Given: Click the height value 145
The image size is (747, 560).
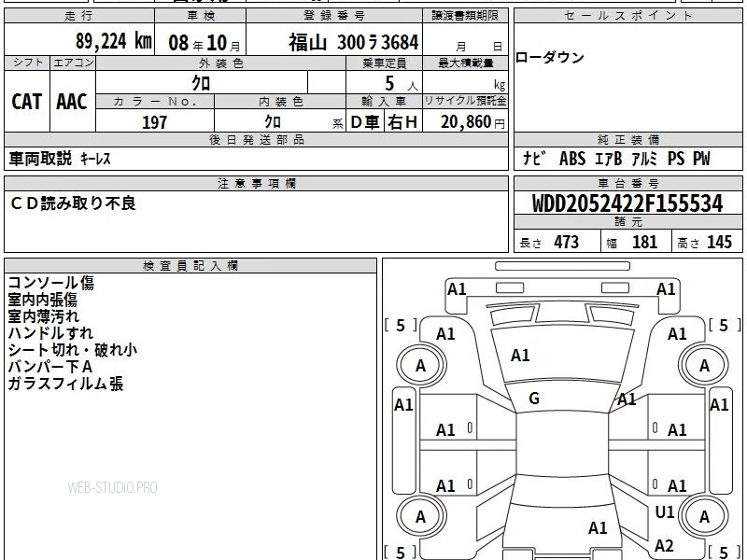Looking at the screenshot, I should [x=719, y=243].
